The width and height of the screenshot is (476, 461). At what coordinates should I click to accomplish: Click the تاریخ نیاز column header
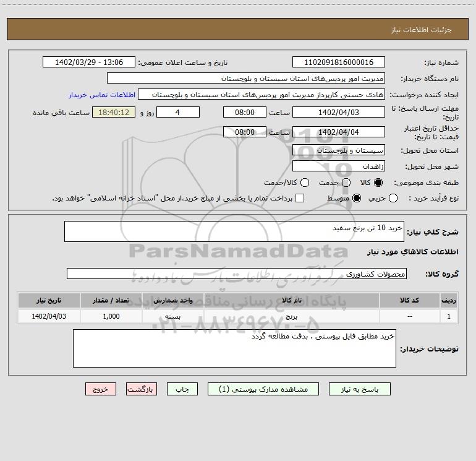click(49, 300)
